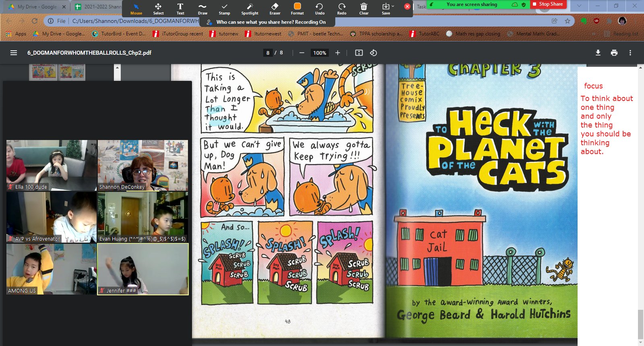Select Ella 100 dude's video tile

[x=52, y=165]
